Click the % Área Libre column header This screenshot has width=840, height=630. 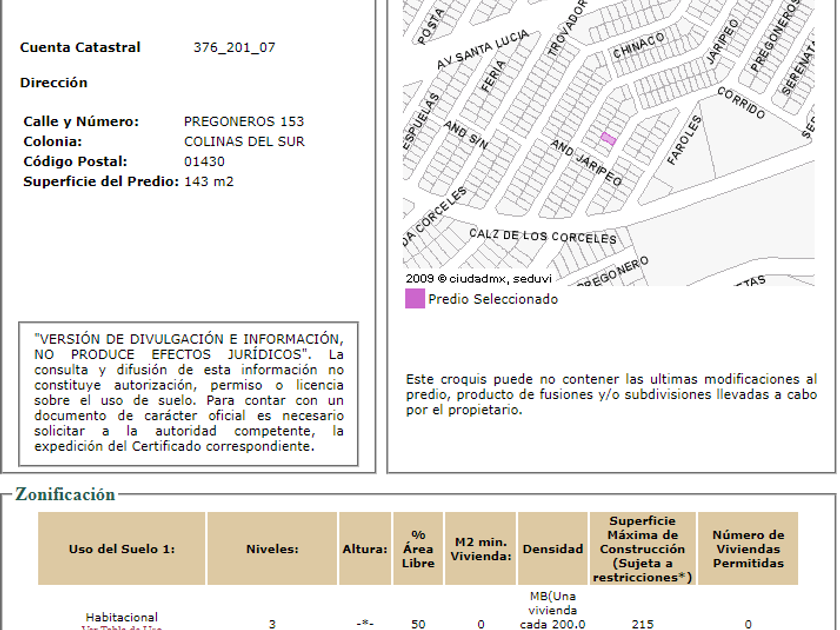pyautogui.click(x=418, y=549)
